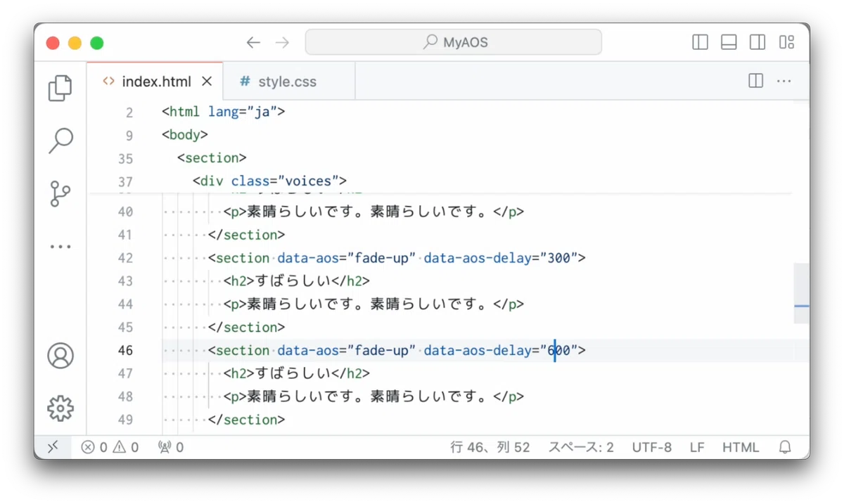Click data-aos attribute on line 42

tap(308, 258)
